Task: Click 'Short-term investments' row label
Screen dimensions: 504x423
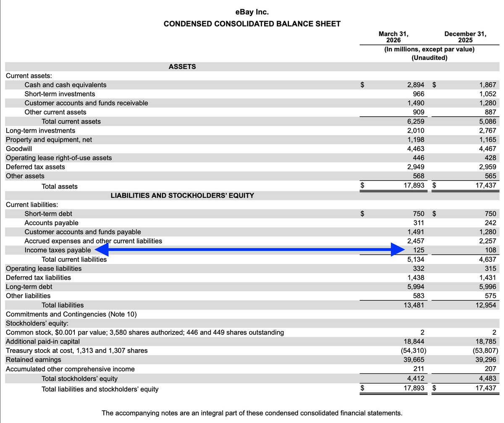Action: coord(60,94)
